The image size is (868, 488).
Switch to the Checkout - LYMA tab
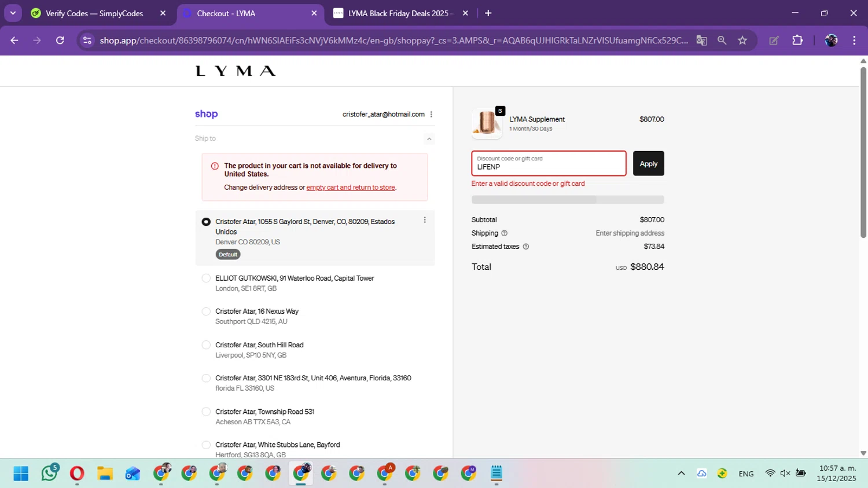pyautogui.click(x=250, y=13)
